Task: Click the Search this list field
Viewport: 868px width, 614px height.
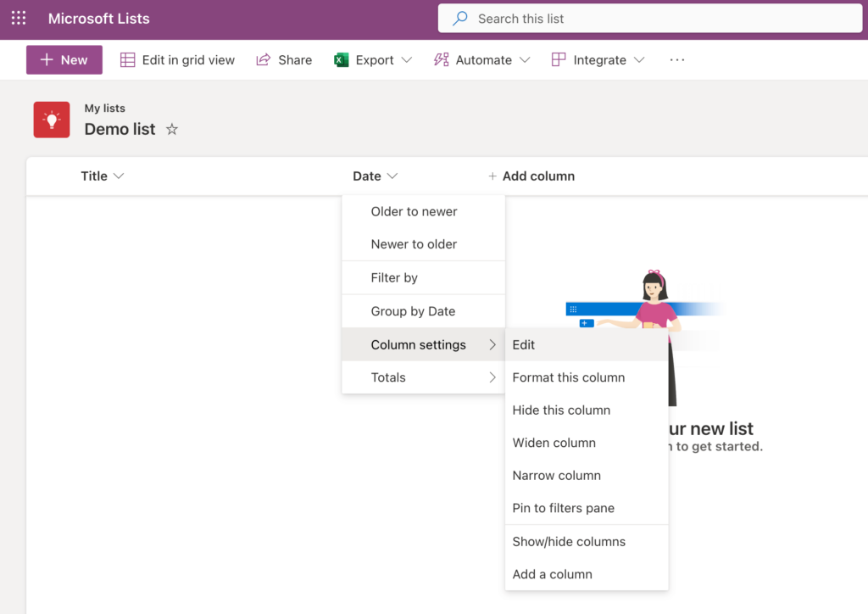Action: [x=650, y=19]
